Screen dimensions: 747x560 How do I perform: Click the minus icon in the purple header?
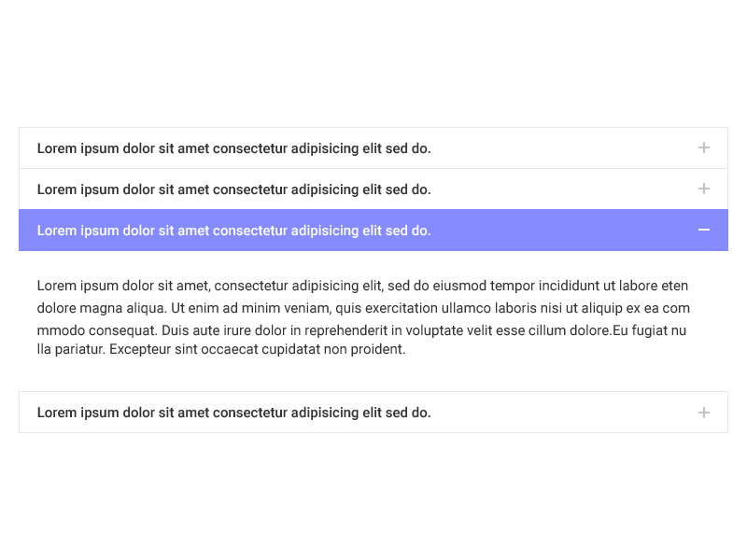pos(704,230)
